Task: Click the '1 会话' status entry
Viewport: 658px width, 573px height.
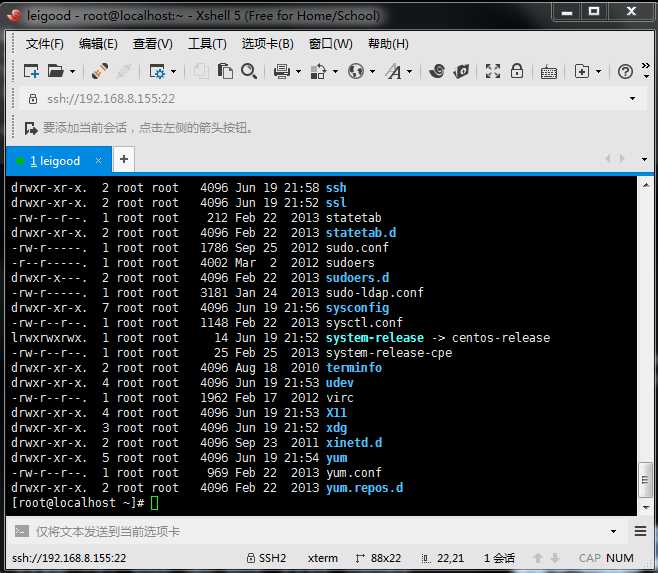Action: 499,558
